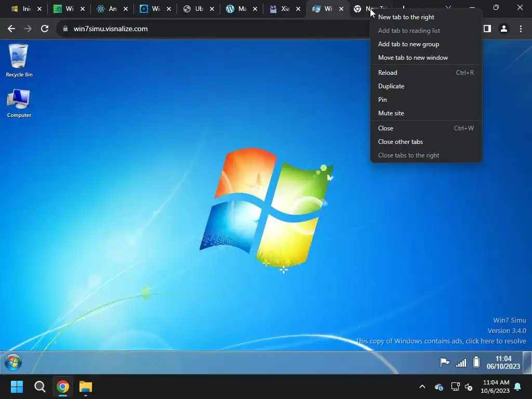The width and height of the screenshot is (532, 399).
Task: Click the Show desktop strip in Win7 taskbar
Action: tap(527, 362)
